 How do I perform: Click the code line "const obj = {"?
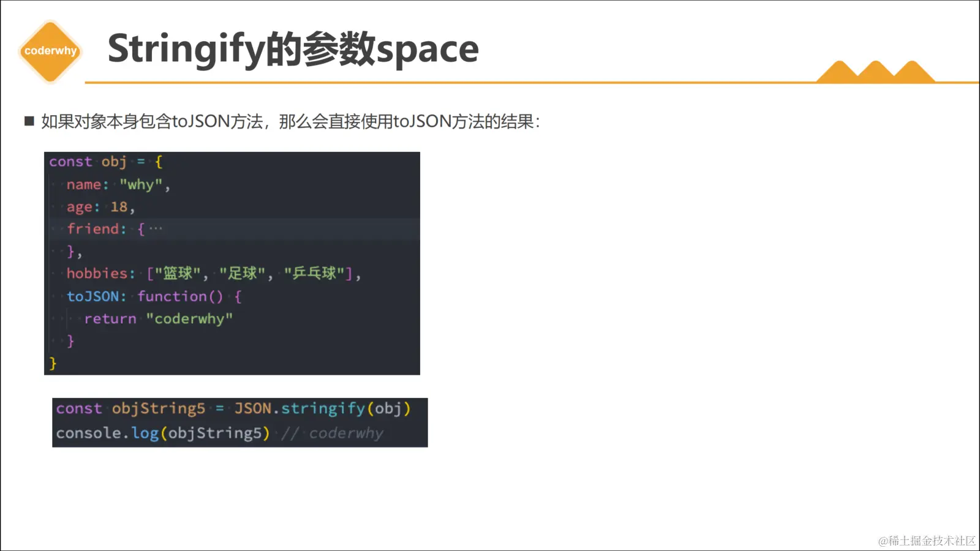pyautogui.click(x=106, y=162)
